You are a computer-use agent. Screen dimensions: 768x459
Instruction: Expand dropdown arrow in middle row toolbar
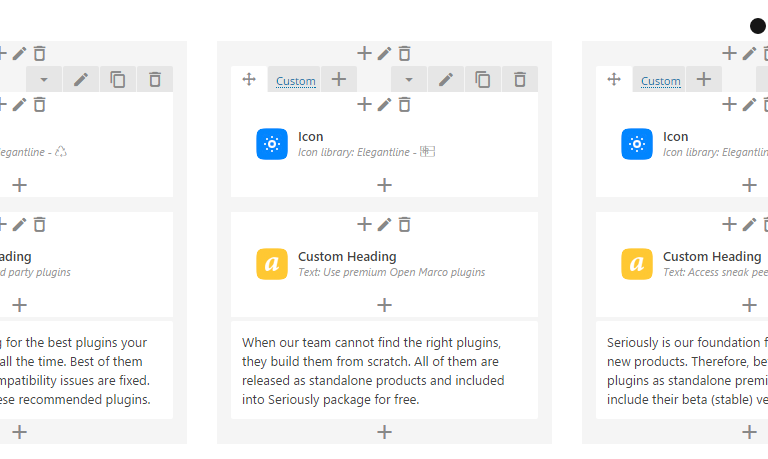[408, 79]
